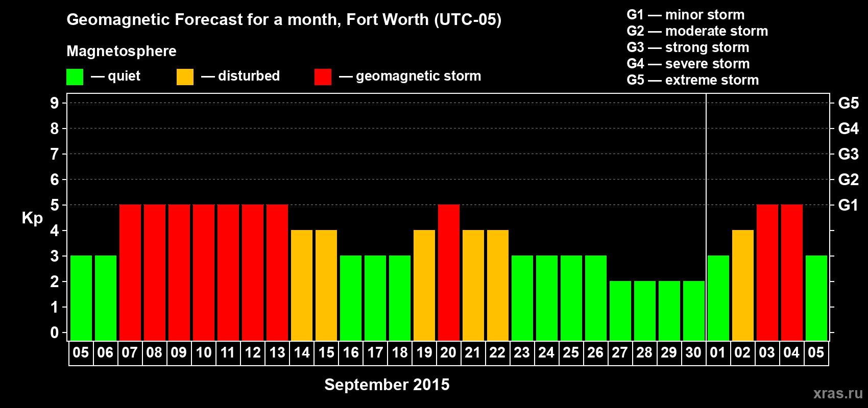Click the red bar for October 03
The image size is (868, 408).
click(x=767, y=272)
